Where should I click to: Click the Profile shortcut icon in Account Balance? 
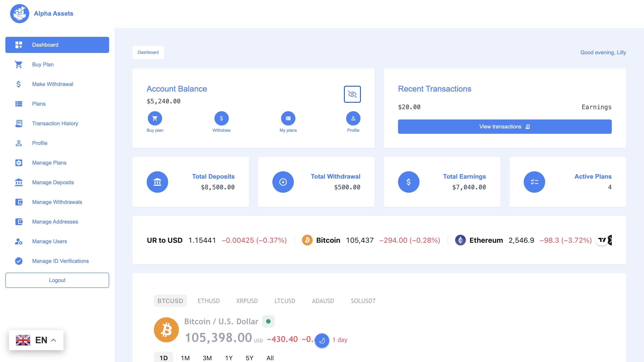(x=353, y=118)
